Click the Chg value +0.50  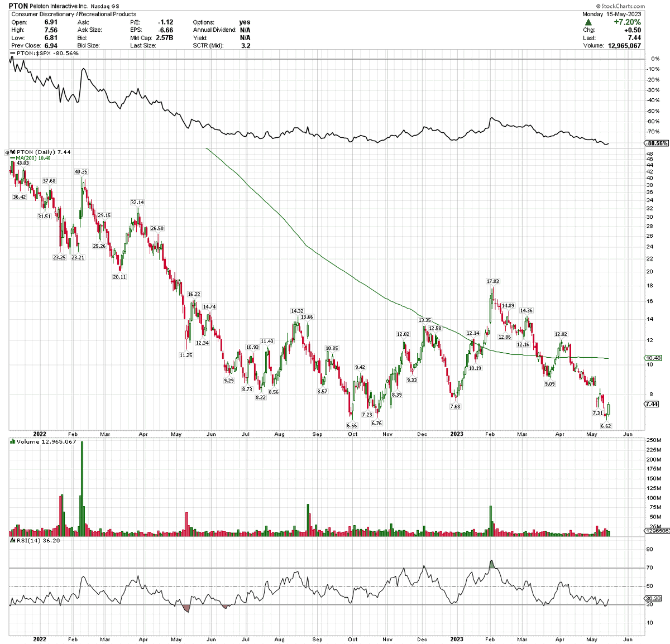[x=633, y=30]
